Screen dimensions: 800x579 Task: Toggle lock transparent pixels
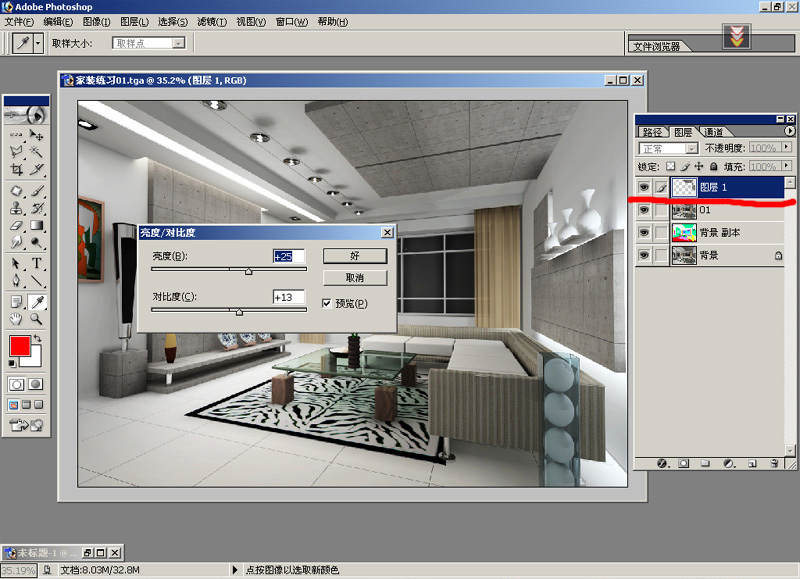tap(670, 166)
